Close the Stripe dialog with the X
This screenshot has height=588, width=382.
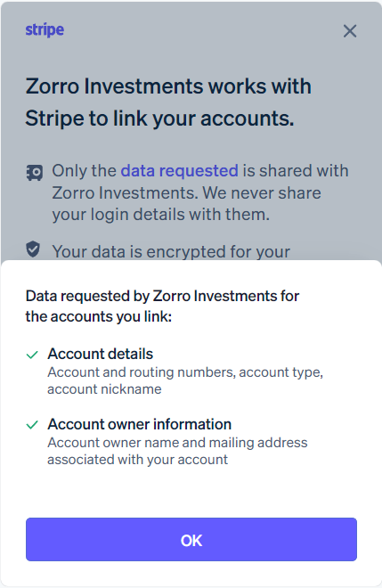(x=350, y=31)
